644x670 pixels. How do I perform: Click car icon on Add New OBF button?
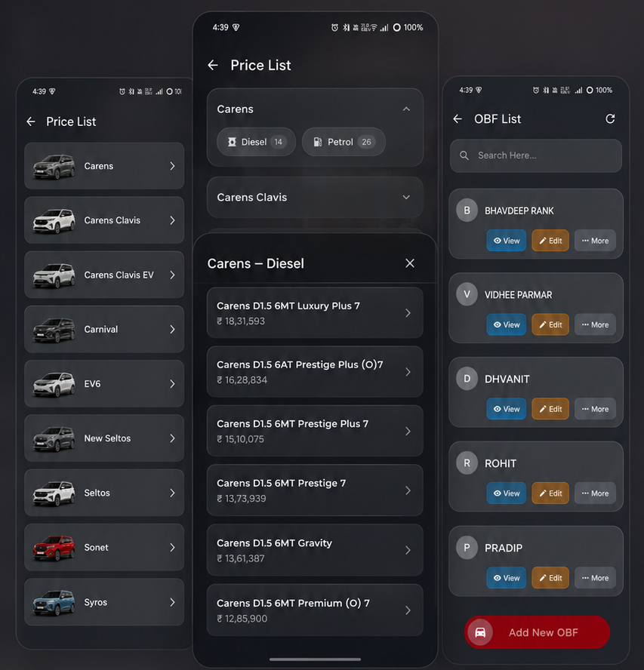(480, 632)
